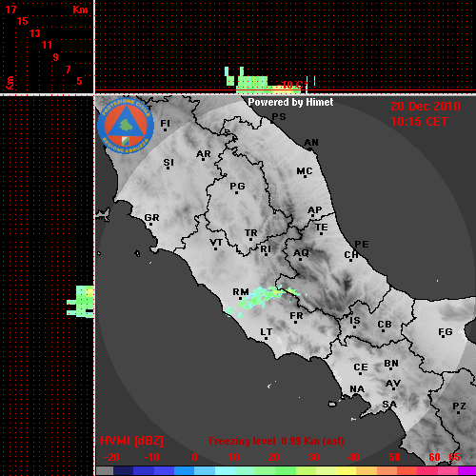This screenshot has width=476, height=476.
Task: Click the '-20' value on the dBZ scale
Action: [111, 457]
